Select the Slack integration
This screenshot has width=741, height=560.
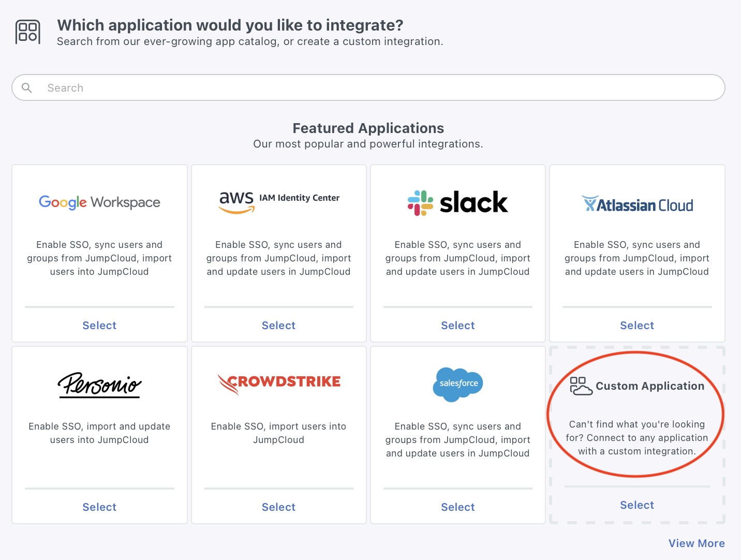click(x=457, y=325)
